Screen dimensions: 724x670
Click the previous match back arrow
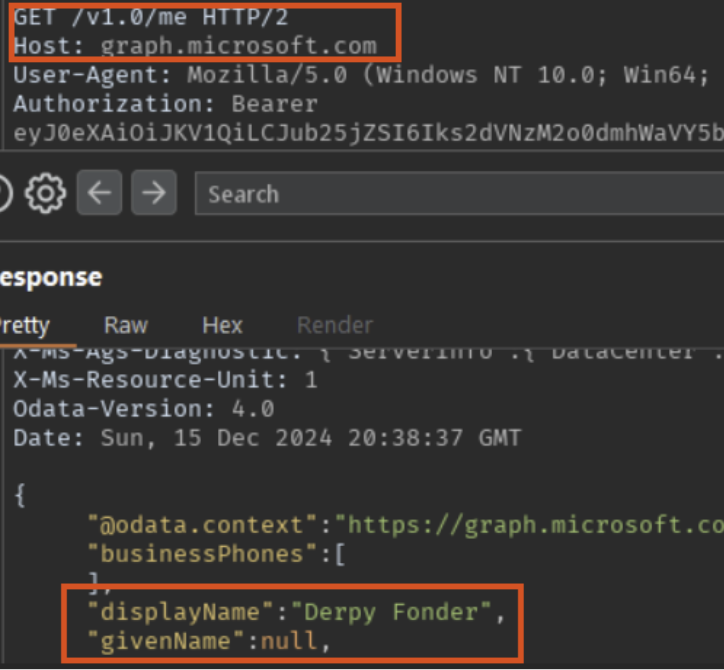[x=97, y=193]
